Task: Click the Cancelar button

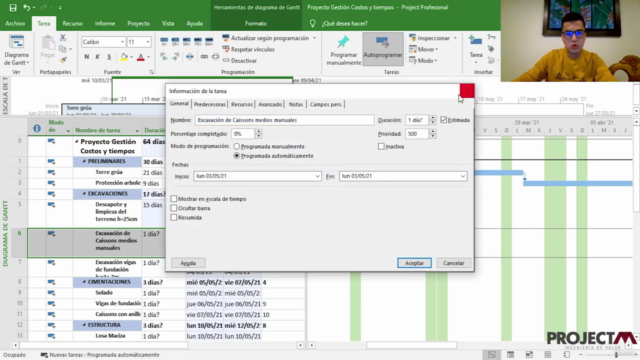Action: pyautogui.click(x=453, y=263)
